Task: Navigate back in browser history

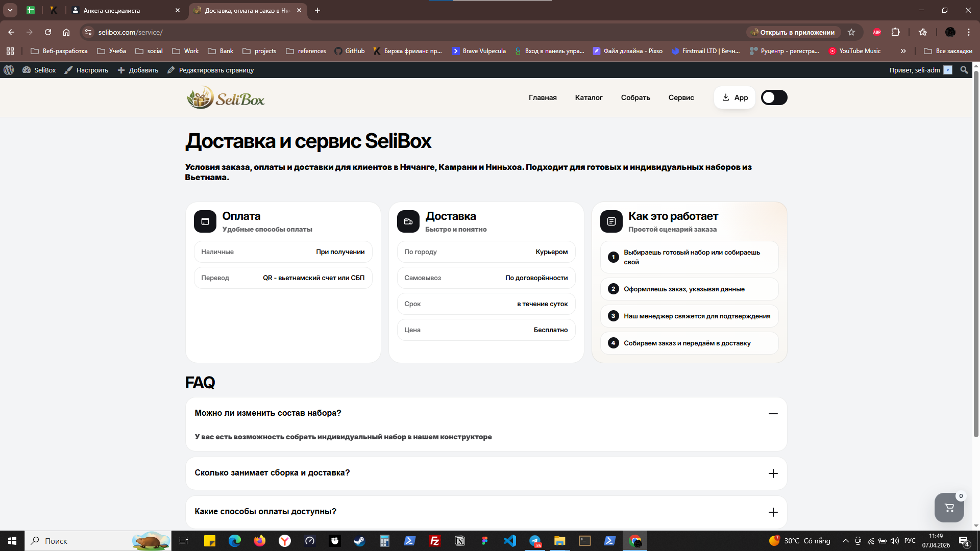Action: (x=11, y=32)
